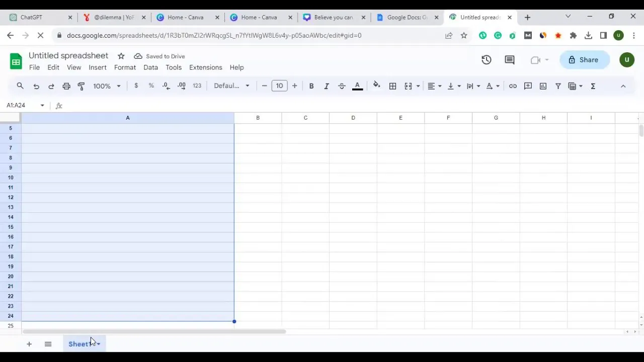Click the borders icon in toolbar
The height and width of the screenshot is (362, 644).
[392, 86]
